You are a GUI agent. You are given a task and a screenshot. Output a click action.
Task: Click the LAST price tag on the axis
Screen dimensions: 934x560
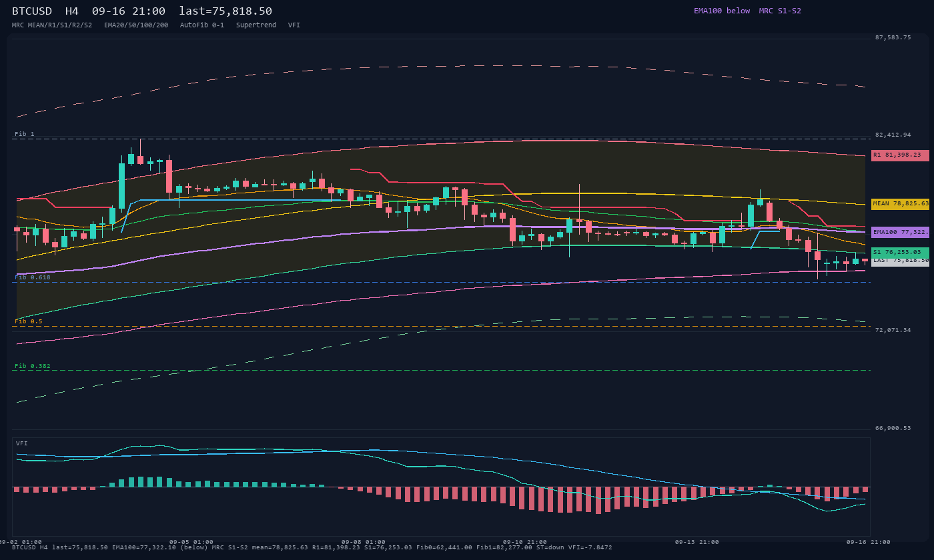pyautogui.click(x=900, y=262)
